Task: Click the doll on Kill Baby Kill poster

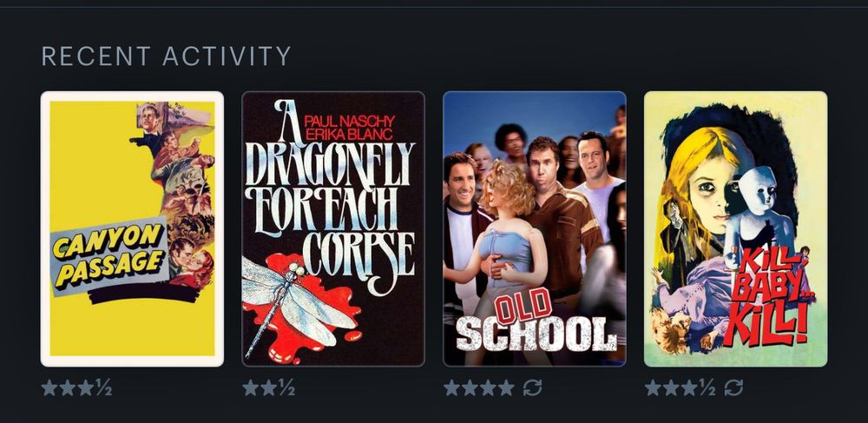Action: pos(760,216)
